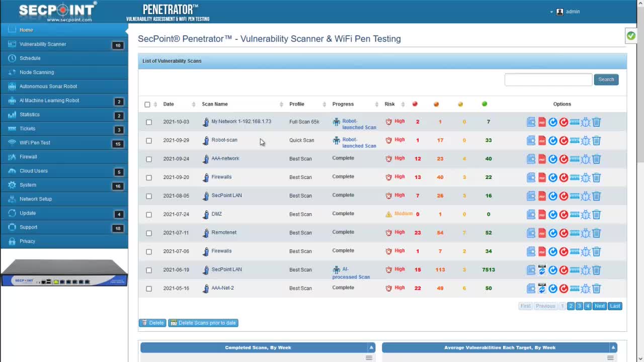Open admin dropdown arrow in header

(551, 12)
